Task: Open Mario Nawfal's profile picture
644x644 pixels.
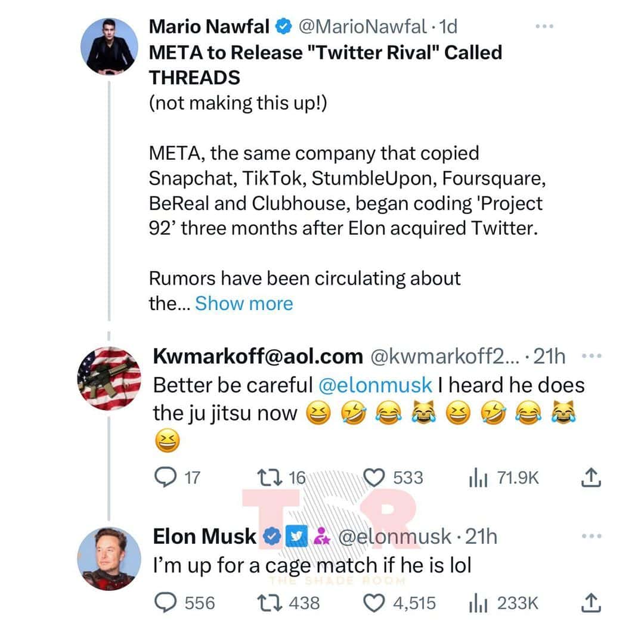Action: pos(109,47)
